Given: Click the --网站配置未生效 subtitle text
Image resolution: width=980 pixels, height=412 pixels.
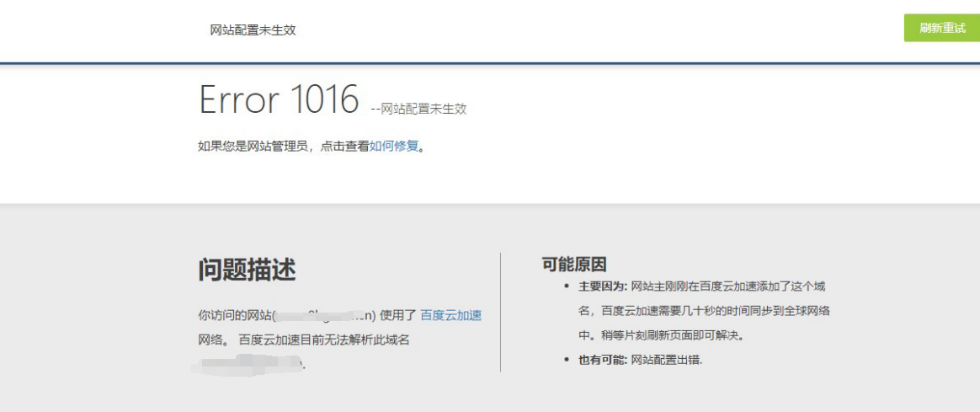Looking at the screenshot, I should [418, 109].
